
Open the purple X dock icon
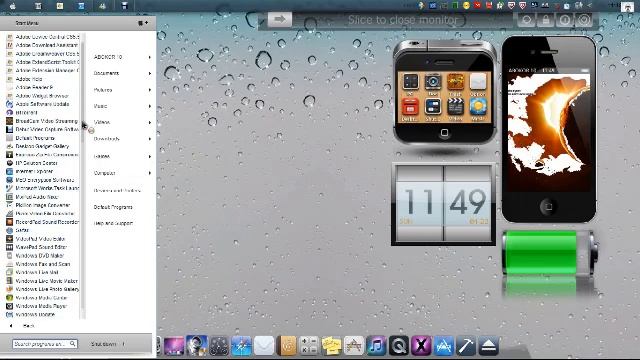421,346
